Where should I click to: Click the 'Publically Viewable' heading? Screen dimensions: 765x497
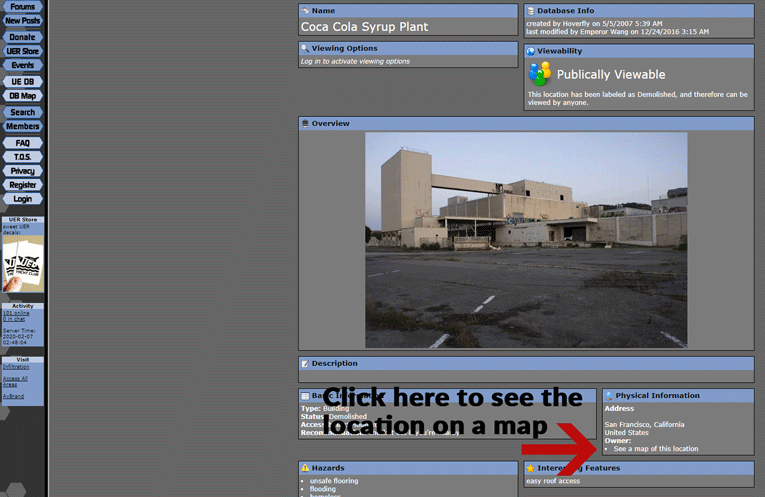pos(611,74)
